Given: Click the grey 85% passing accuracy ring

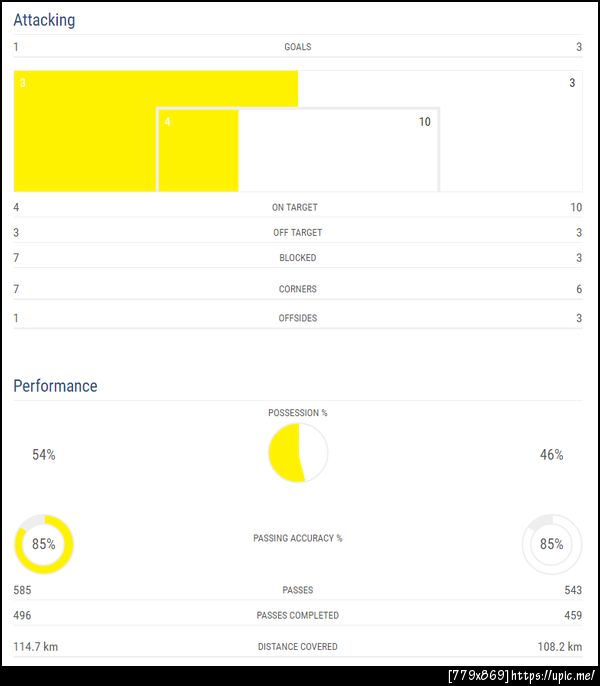Looking at the screenshot, I should coord(551,545).
